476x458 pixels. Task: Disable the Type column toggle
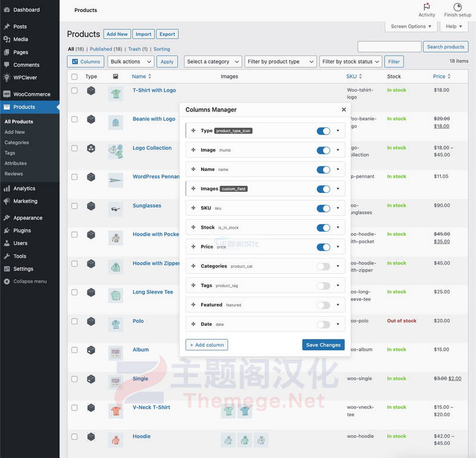[323, 130]
